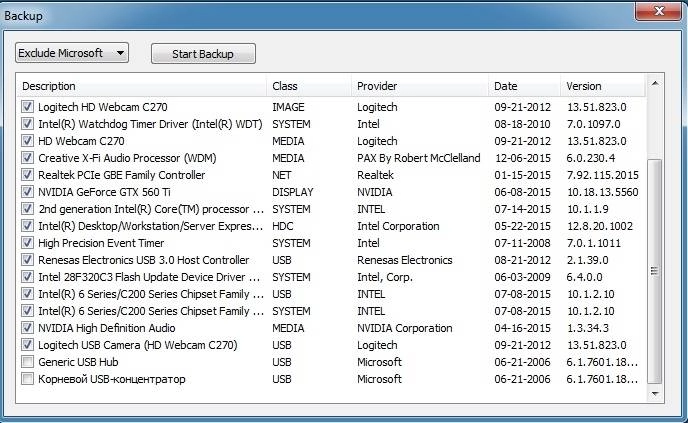Click date 04-16-2015

(523, 328)
